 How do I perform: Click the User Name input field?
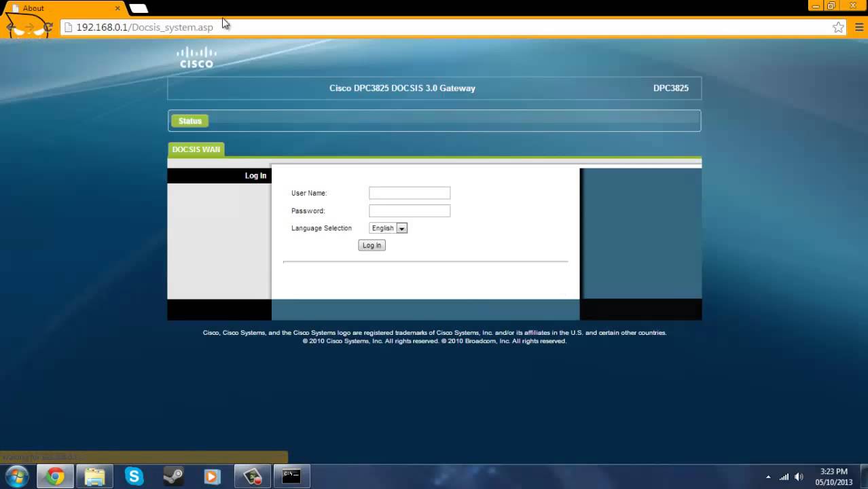pyautogui.click(x=410, y=193)
